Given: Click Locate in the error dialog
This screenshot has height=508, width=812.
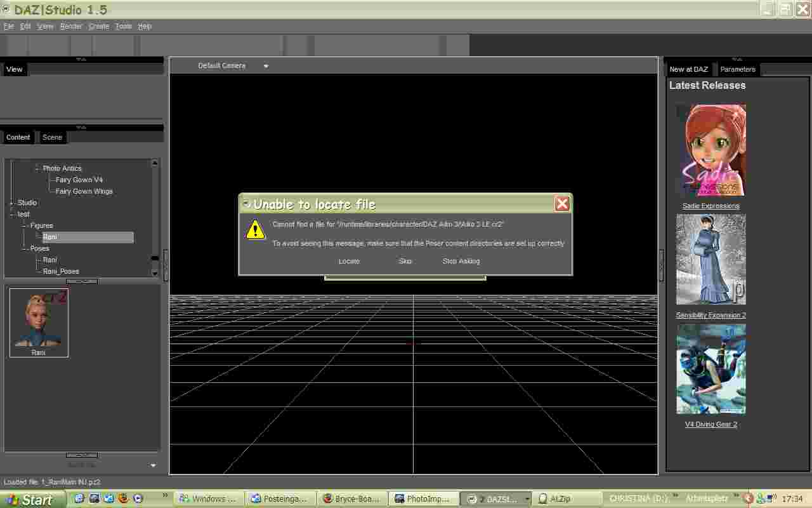Looking at the screenshot, I should [x=349, y=261].
